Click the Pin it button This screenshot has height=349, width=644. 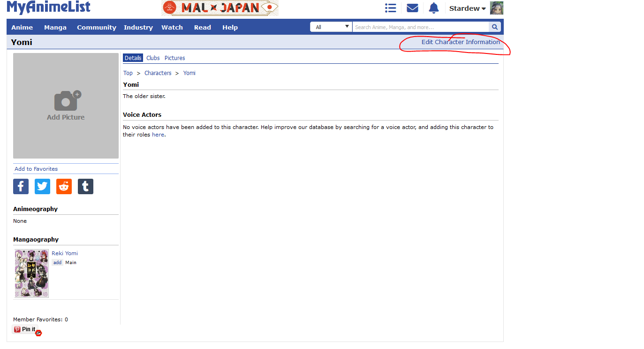[24, 329]
